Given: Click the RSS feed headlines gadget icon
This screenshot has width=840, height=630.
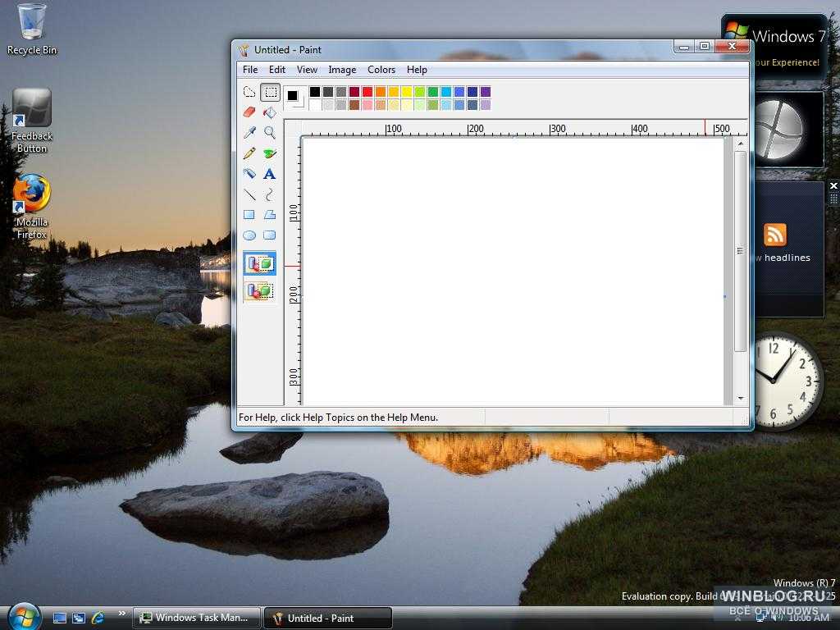Looking at the screenshot, I should [x=774, y=234].
